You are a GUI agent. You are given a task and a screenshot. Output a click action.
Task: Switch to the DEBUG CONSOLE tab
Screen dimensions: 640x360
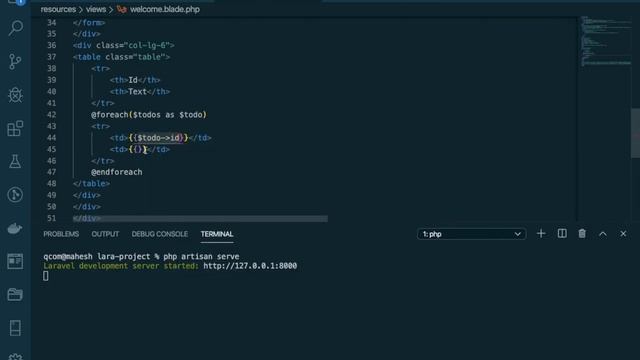coord(160,234)
